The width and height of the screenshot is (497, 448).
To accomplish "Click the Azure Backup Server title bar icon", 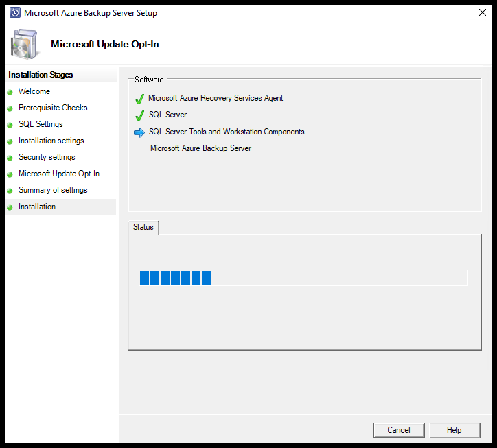I will click(15, 13).
